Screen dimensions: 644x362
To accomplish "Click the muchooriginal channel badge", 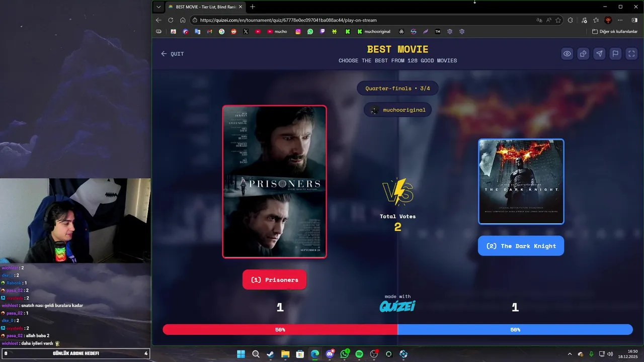I will 398,110.
